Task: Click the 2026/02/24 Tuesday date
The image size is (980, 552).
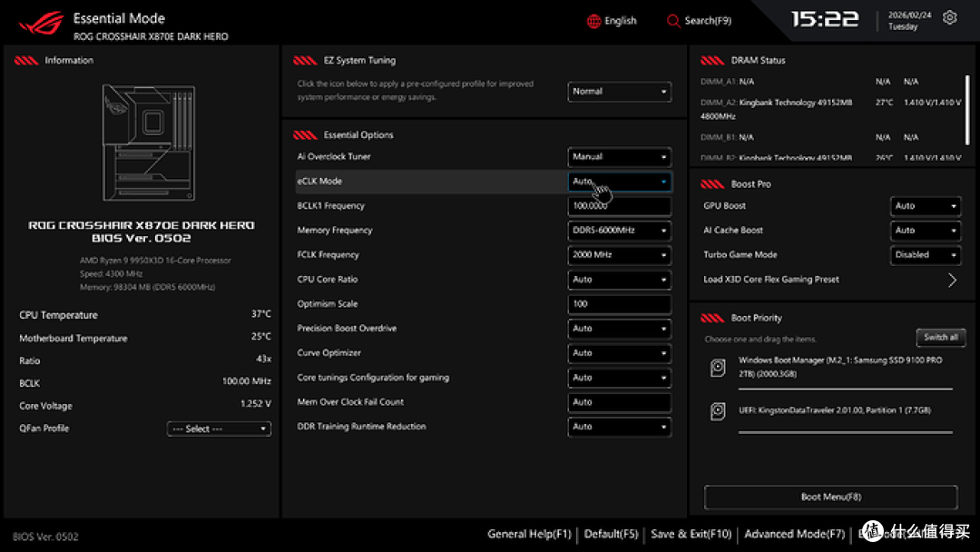Action: [909, 21]
